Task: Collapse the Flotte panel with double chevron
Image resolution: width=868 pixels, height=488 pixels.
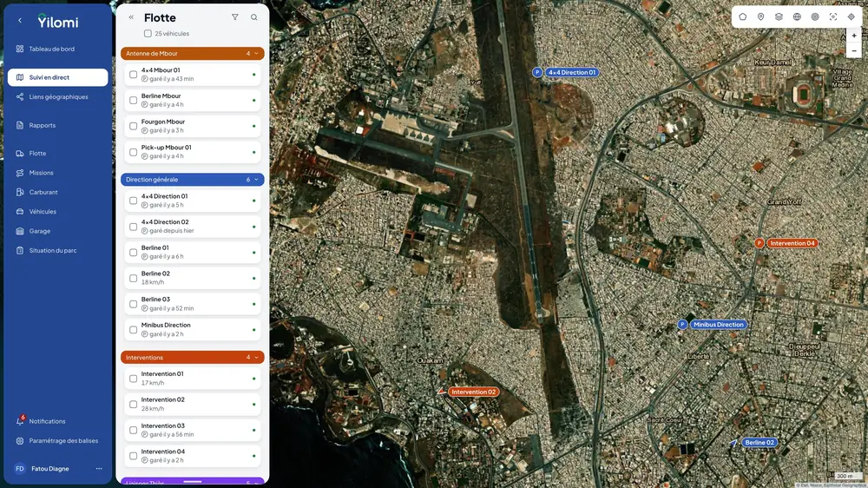Action: (x=131, y=17)
